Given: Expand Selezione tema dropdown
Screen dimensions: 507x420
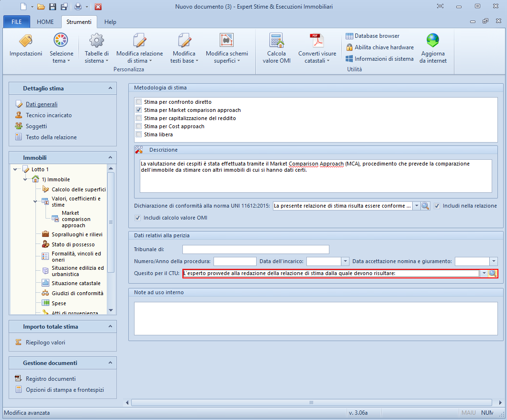Looking at the screenshot, I should (x=61, y=61).
